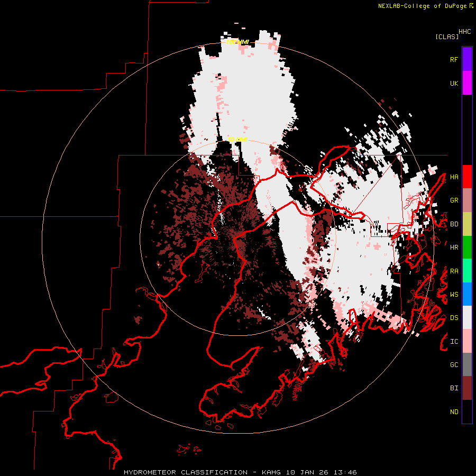Click the BD yellow legend swatch

pos(467,224)
